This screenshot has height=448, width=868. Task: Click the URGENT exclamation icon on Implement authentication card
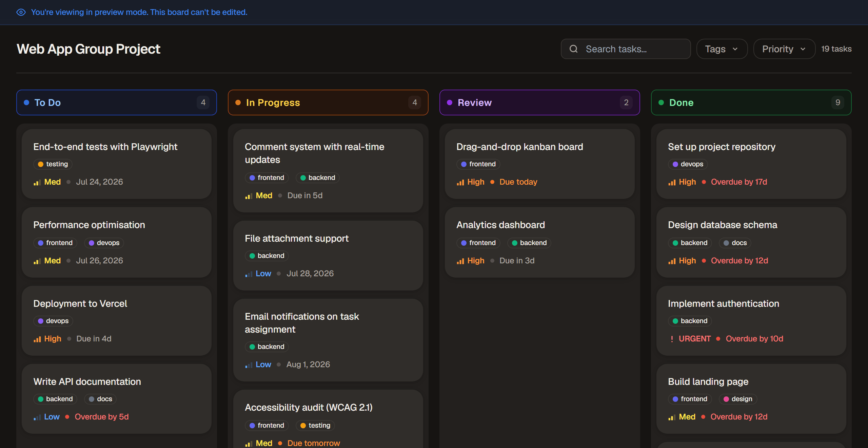pos(672,339)
